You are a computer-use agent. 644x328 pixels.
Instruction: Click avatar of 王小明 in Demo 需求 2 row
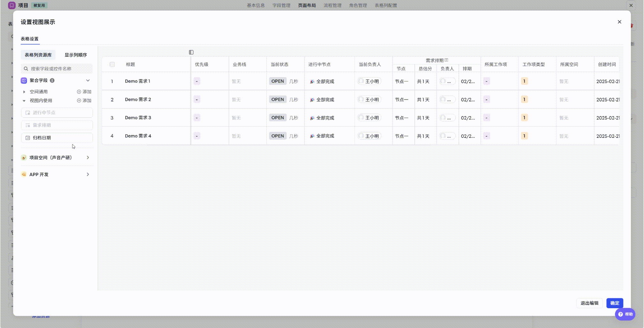pyautogui.click(x=361, y=99)
